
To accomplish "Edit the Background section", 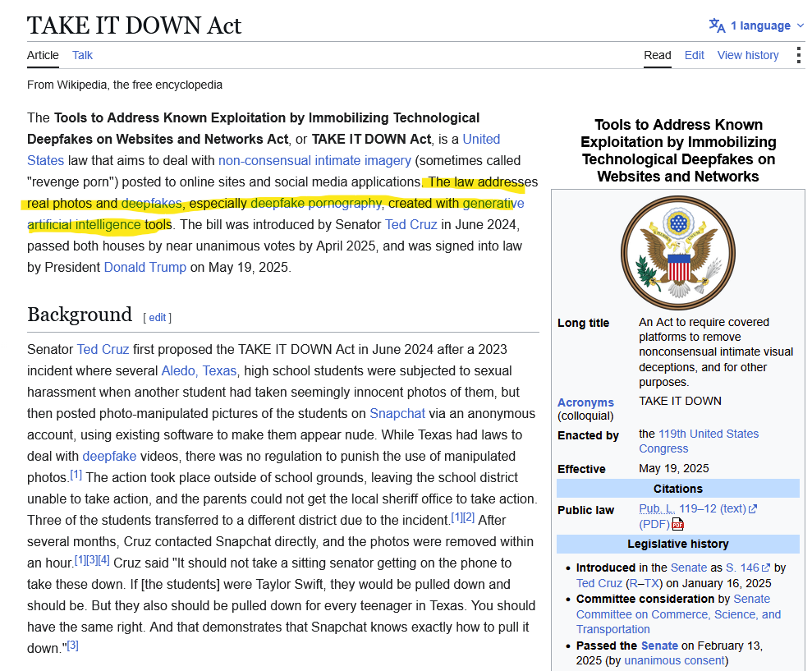I will pyautogui.click(x=158, y=317).
